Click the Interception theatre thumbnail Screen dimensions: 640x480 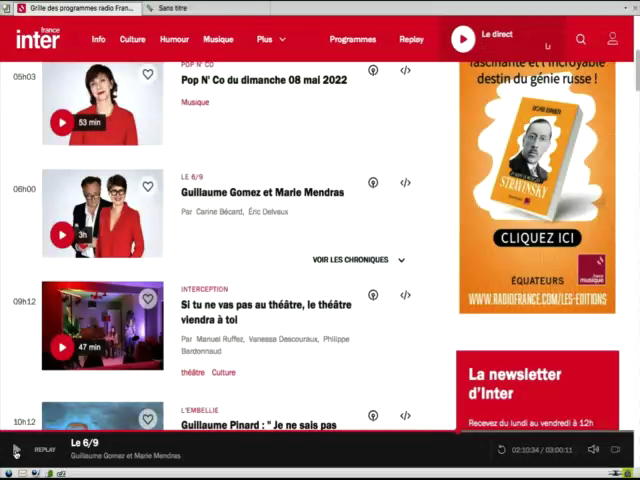click(103, 326)
